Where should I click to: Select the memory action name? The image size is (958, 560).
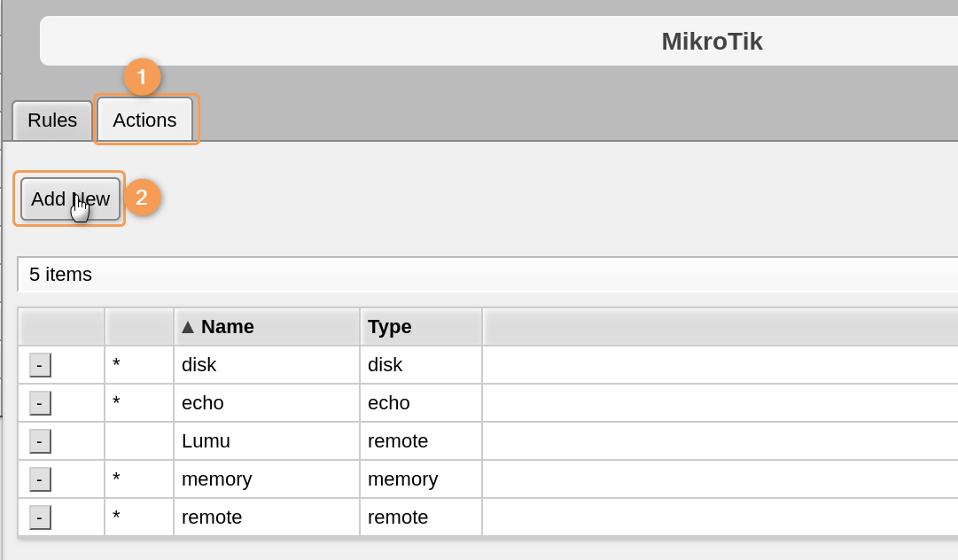pyautogui.click(x=217, y=479)
